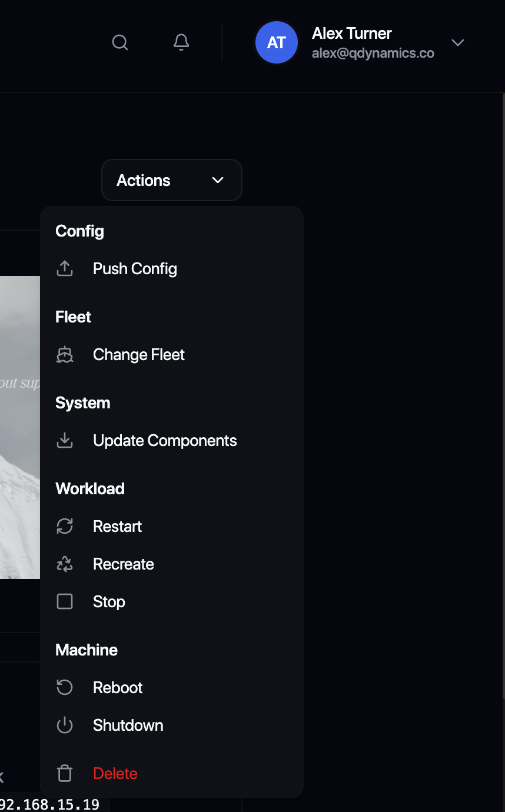
Task: Click the Restart circular arrows icon
Action: [x=65, y=526]
